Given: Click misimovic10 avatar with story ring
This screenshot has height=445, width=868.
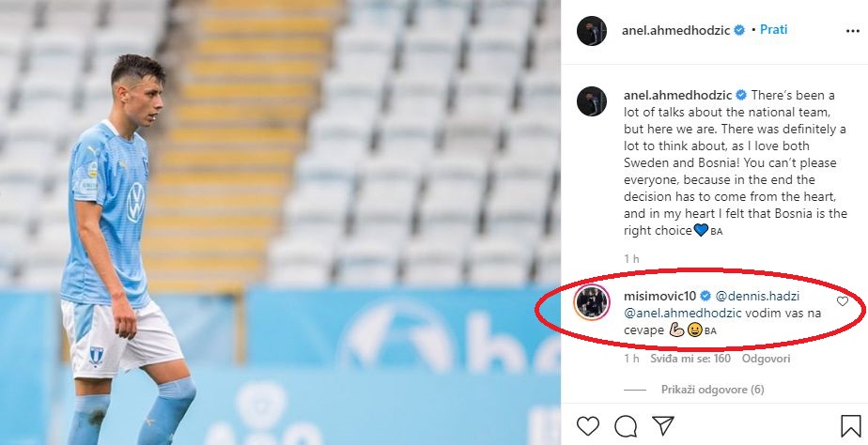Looking at the screenshot, I should (592, 302).
